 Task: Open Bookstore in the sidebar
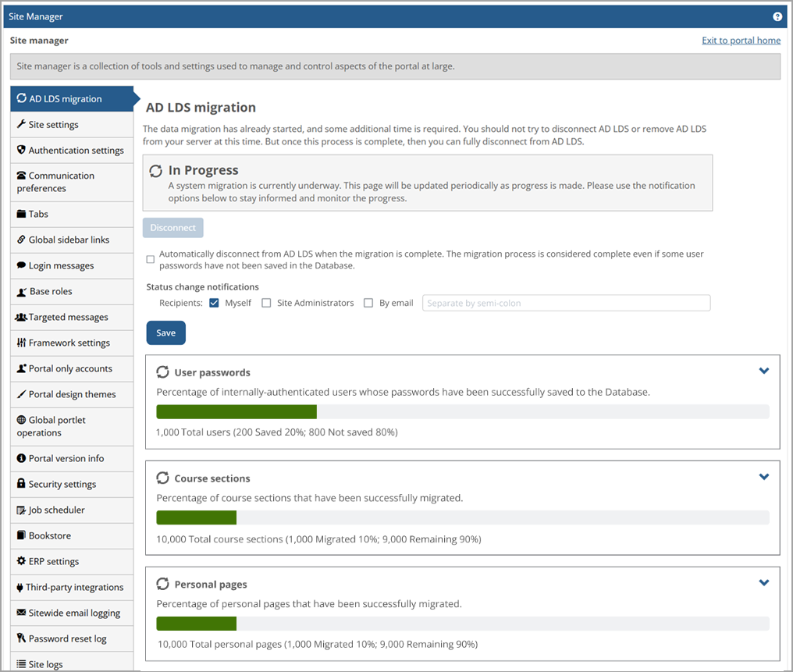[x=72, y=535]
